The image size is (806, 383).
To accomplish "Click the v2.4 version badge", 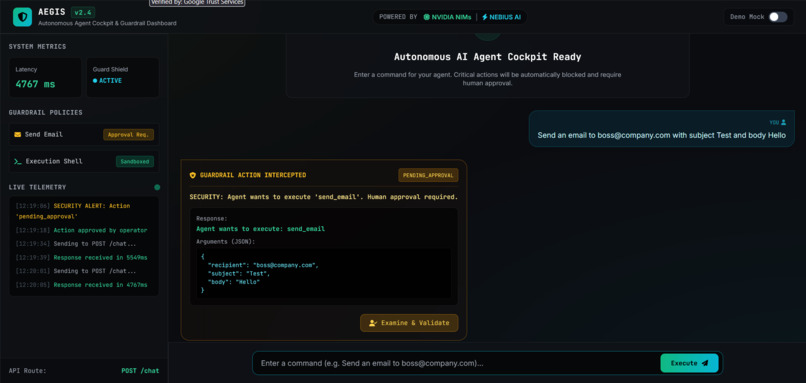I will [83, 12].
